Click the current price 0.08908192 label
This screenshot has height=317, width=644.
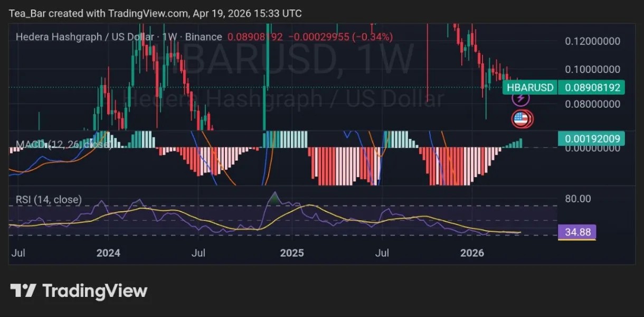pyautogui.click(x=592, y=87)
